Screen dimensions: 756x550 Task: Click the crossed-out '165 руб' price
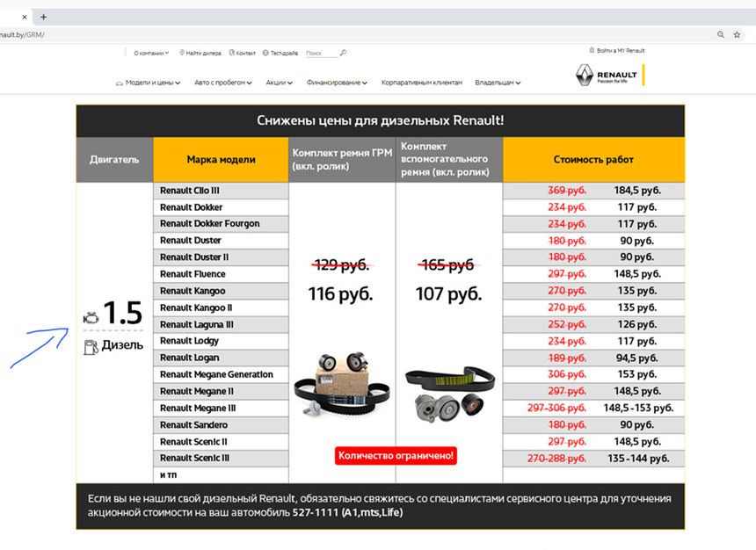click(448, 264)
